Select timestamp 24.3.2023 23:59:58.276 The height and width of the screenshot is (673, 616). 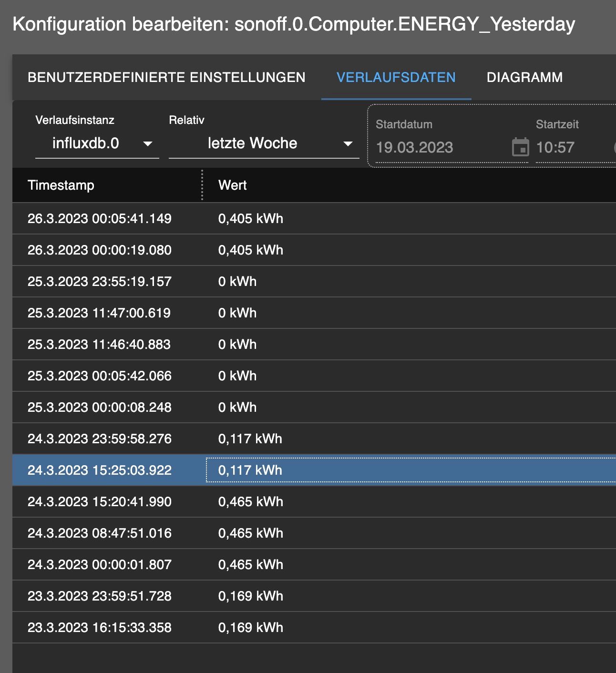coord(100,438)
